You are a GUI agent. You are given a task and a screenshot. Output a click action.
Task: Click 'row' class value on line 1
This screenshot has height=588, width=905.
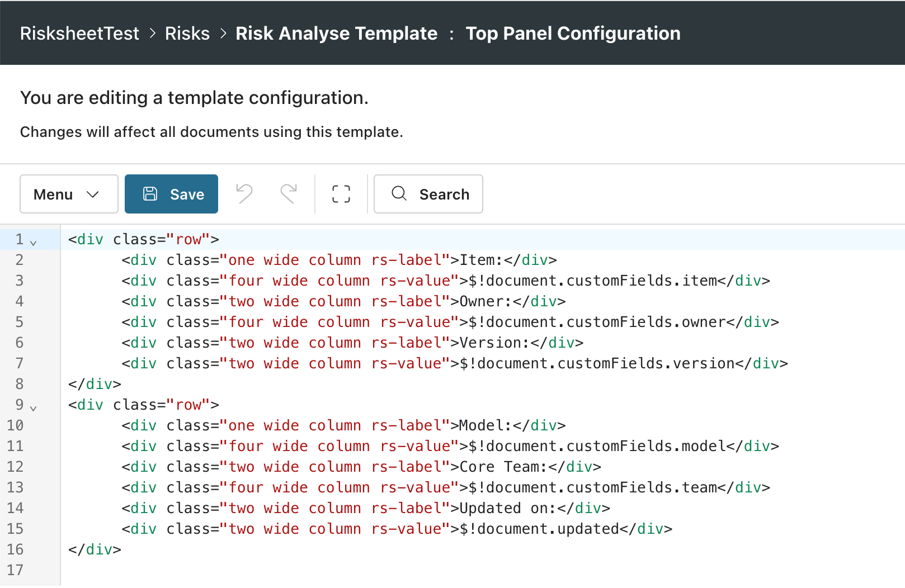(x=189, y=239)
